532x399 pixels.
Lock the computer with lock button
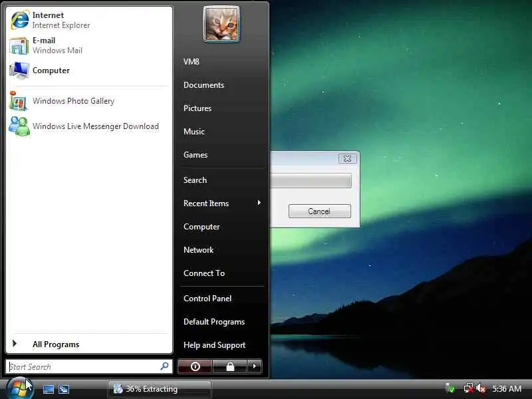click(x=230, y=366)
